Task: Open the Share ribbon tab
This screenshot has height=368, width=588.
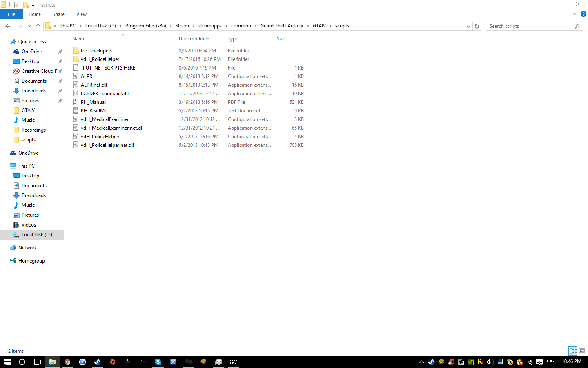Action: [x=58, y=14]
